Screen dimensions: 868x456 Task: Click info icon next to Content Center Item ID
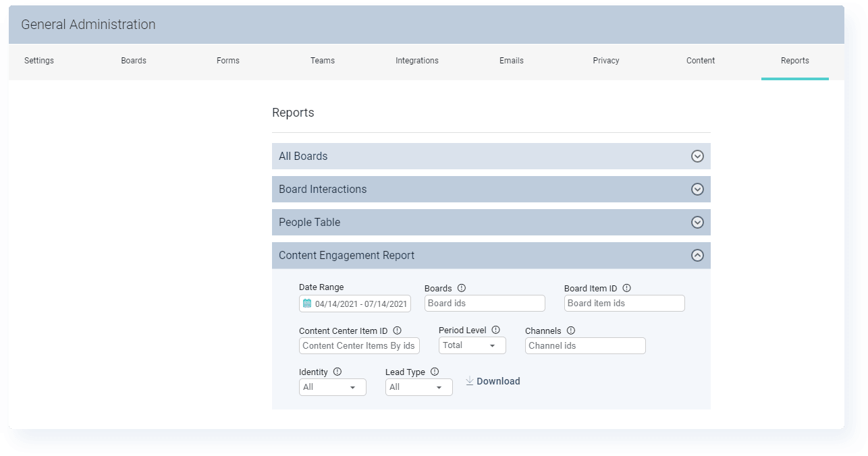(397, 331)
